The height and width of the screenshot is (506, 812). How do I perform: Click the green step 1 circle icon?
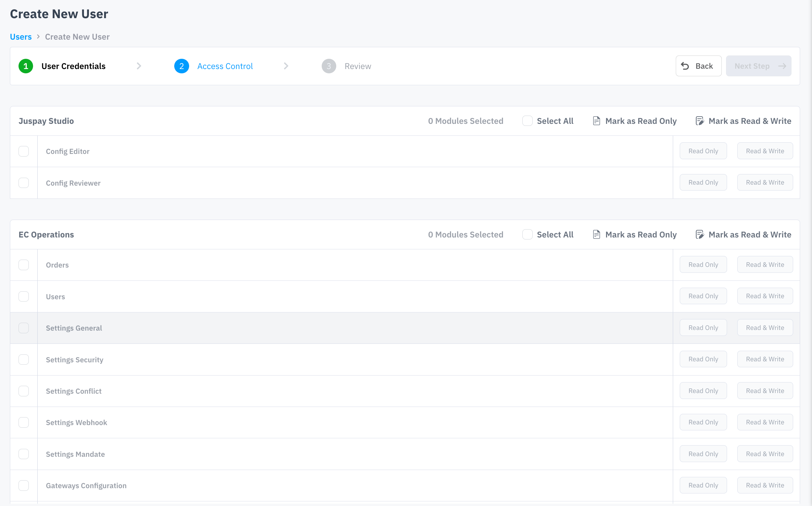click(x=26, y=66)
